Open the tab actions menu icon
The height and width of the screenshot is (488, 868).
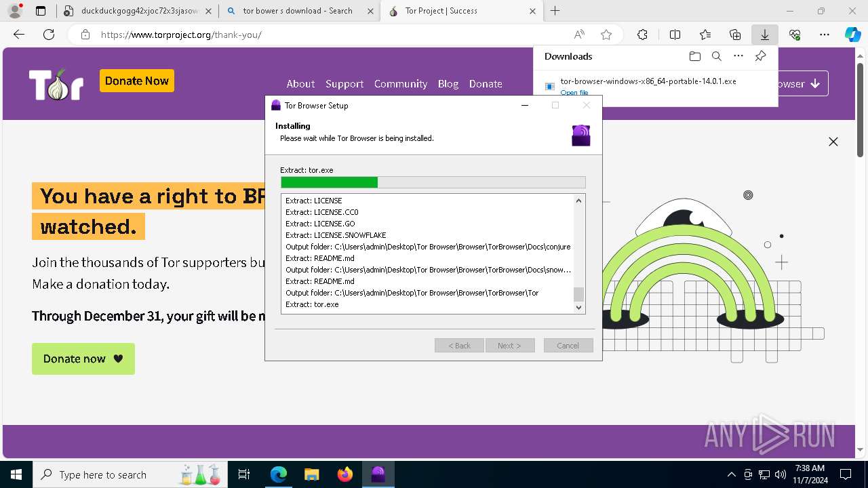[41, 11]
